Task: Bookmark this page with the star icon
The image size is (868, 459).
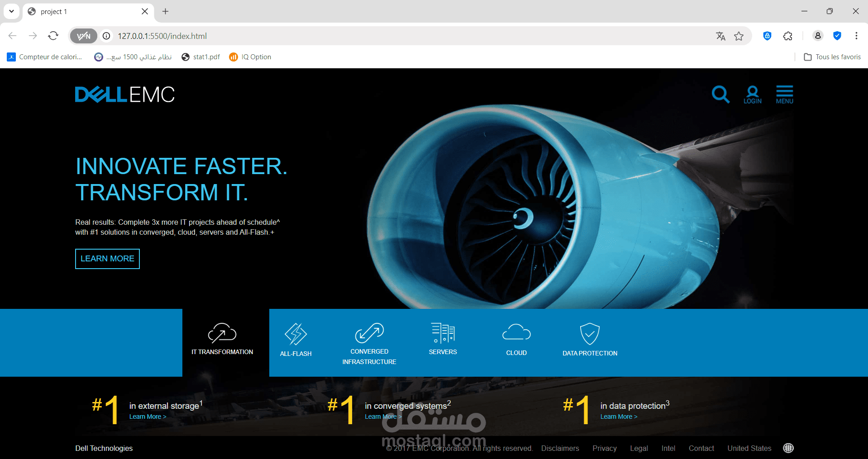Action: click(739, 36)
